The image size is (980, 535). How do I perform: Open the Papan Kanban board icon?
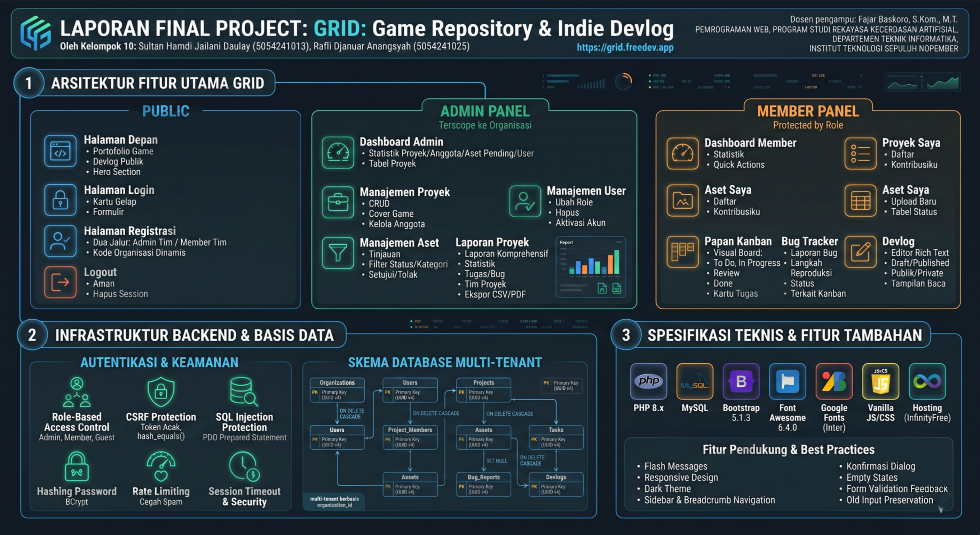point(682,252)
